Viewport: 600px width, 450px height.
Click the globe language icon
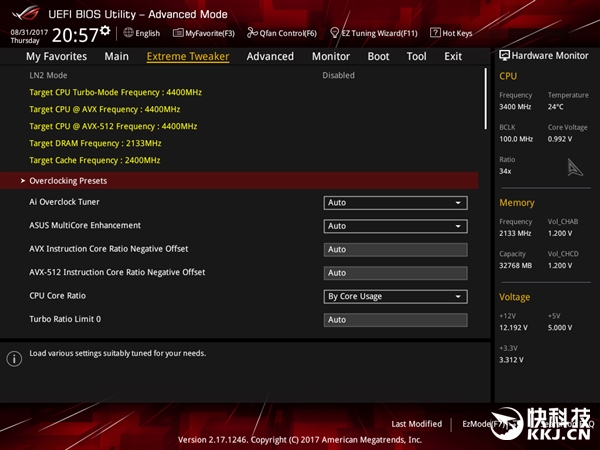[128, 33]
